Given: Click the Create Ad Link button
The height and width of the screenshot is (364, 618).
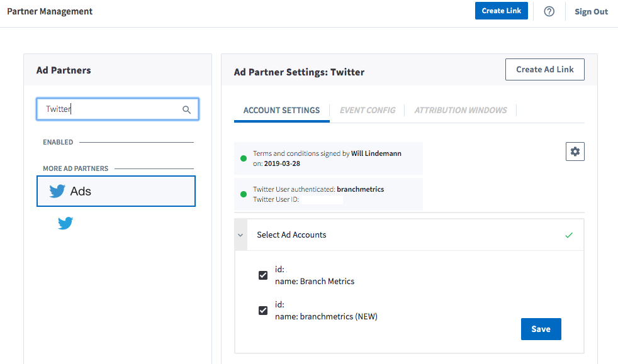Looking at the screenshot, I should tap(545, 70).
